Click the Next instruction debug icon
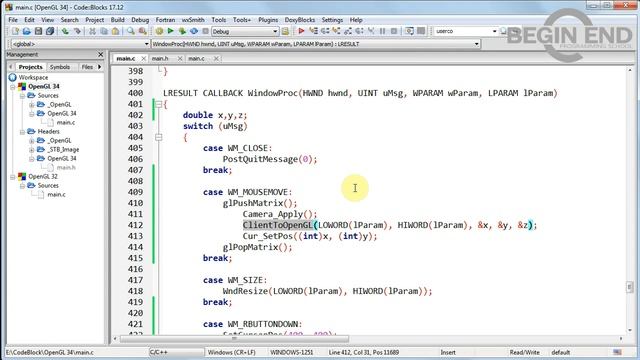Screen dimensions: 640x360 (359, 31)
